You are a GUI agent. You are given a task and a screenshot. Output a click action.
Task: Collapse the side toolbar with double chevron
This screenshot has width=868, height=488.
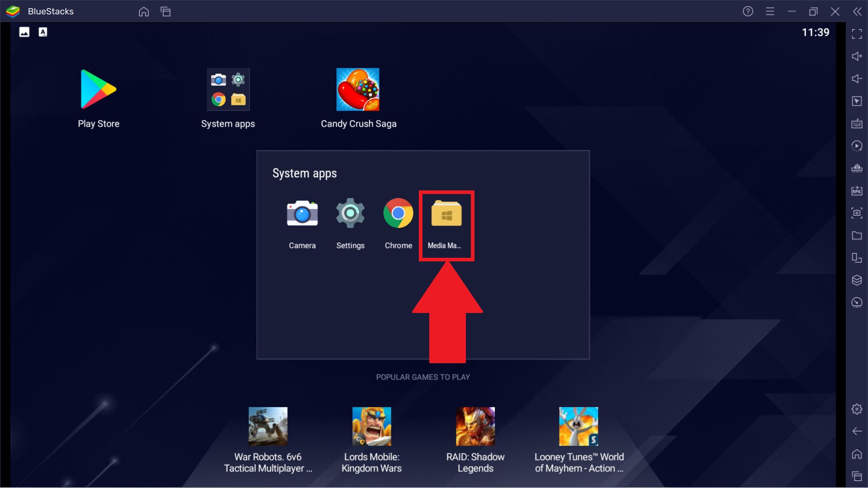pyautogui.click(x=857, y=11)
